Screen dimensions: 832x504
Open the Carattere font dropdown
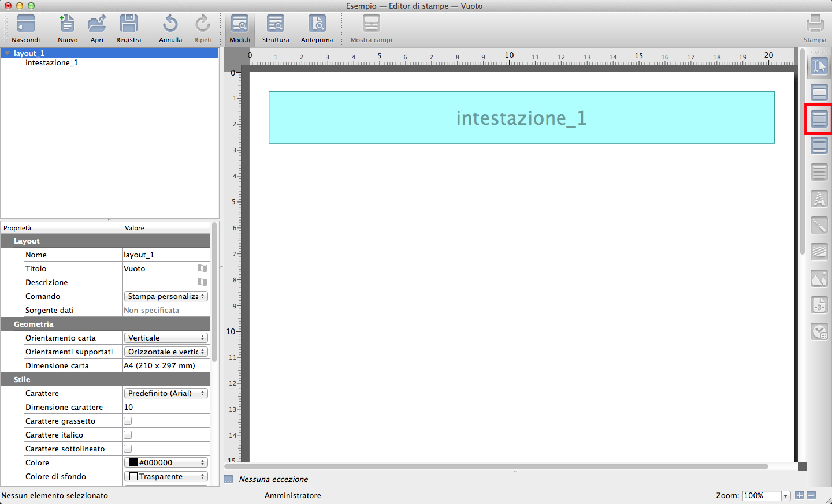coord(166,393)
